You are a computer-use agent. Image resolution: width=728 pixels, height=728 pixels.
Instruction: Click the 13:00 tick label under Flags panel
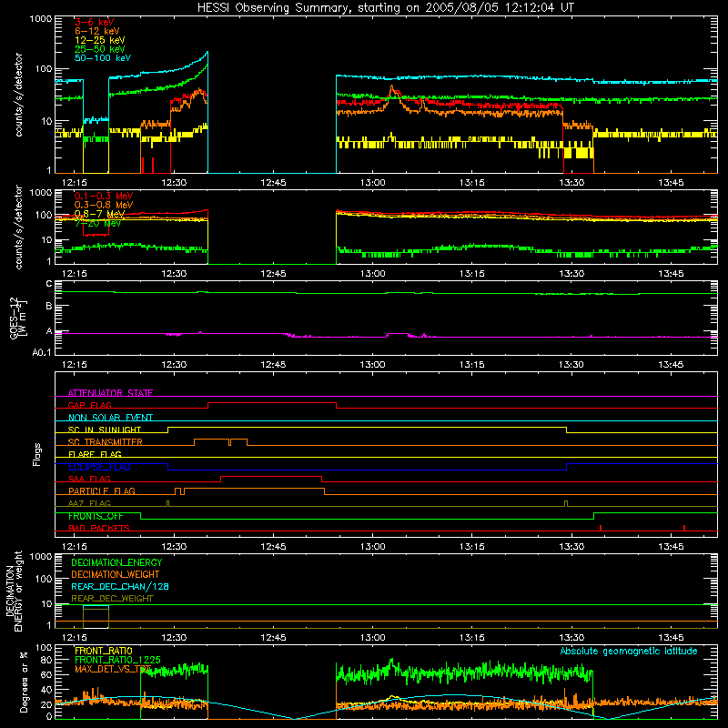tap(372, 547)
